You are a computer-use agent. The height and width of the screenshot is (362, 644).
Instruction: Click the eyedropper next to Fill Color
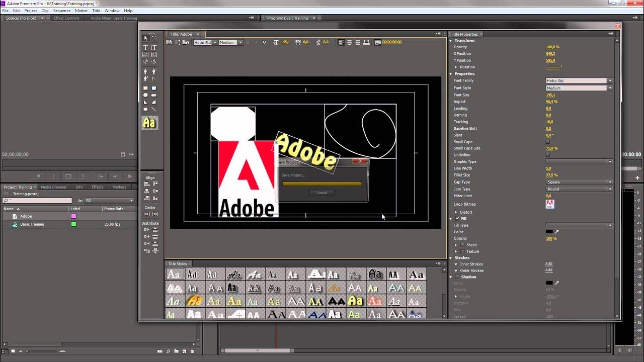557,232
